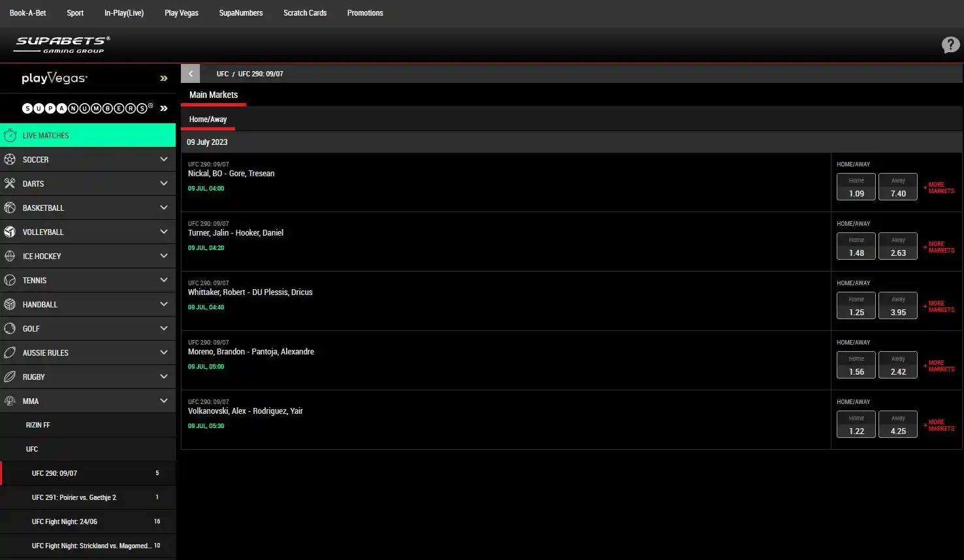Open the Promotions menu item
The width and height of the screenshot is (964, 560).
coord(365,13)
